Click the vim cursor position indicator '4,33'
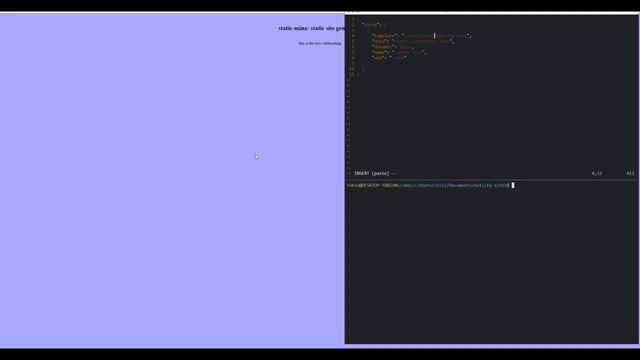Screen dimensions: 640x360 [x=597, y=173]
